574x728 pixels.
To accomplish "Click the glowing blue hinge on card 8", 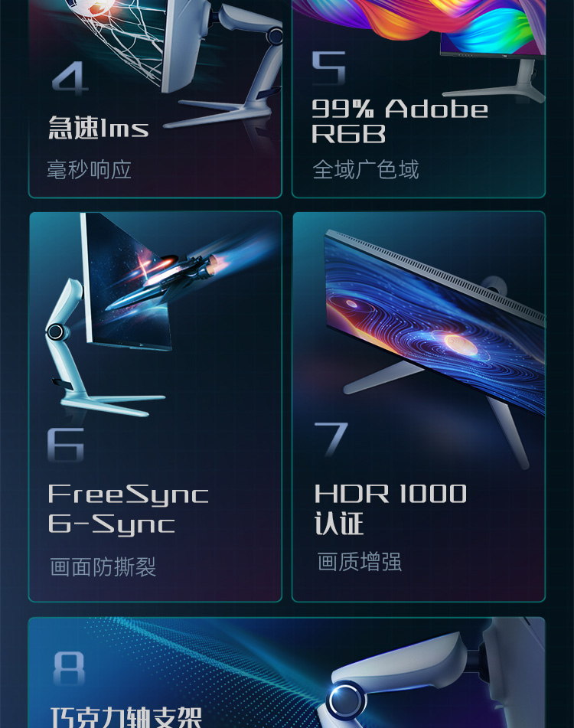I will coord(346,701).
